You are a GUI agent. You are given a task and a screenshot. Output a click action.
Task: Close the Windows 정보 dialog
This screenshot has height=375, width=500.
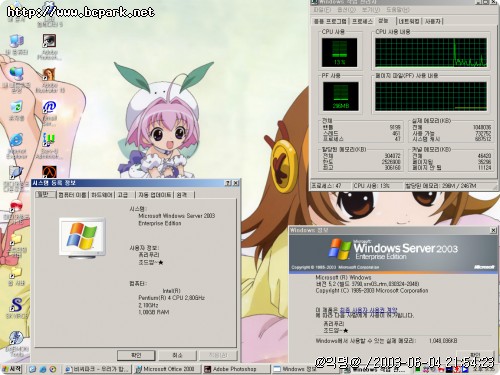coord(493,230)
